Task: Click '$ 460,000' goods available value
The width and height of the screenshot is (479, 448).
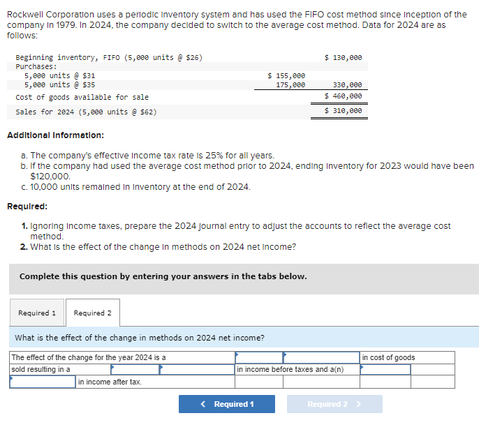Action: tap(343, 96)
